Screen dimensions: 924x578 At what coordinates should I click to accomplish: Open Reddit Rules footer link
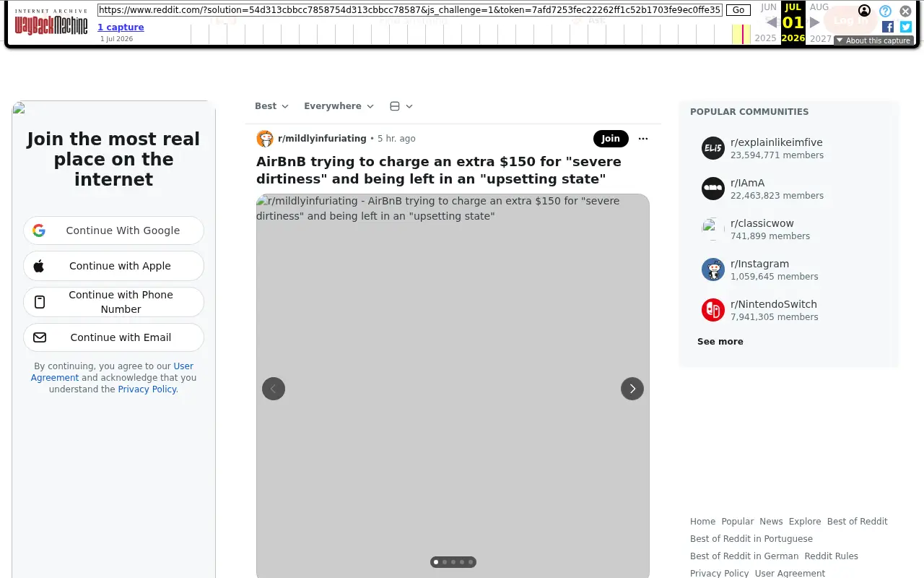click(x=831, y=556)
